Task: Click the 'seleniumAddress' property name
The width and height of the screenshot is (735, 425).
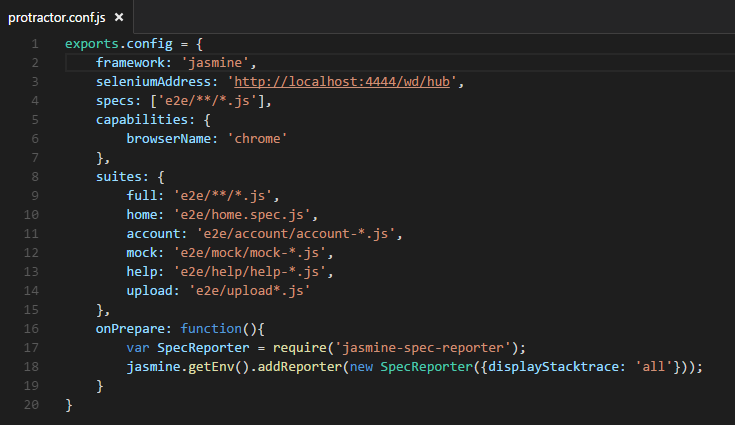Action: click(x=153, y=82)
